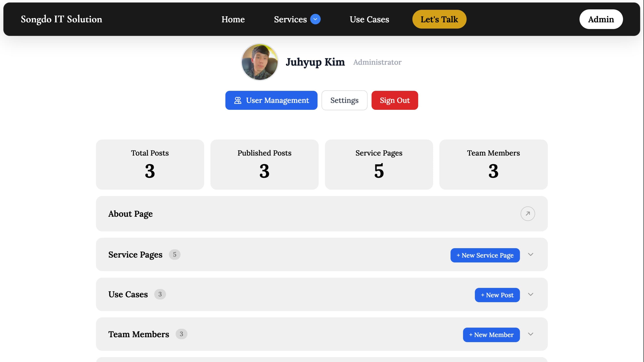The height and width of the screenshot is (362, 644).
Task: Click the Juhyup Kim name text
Action: 315,62
